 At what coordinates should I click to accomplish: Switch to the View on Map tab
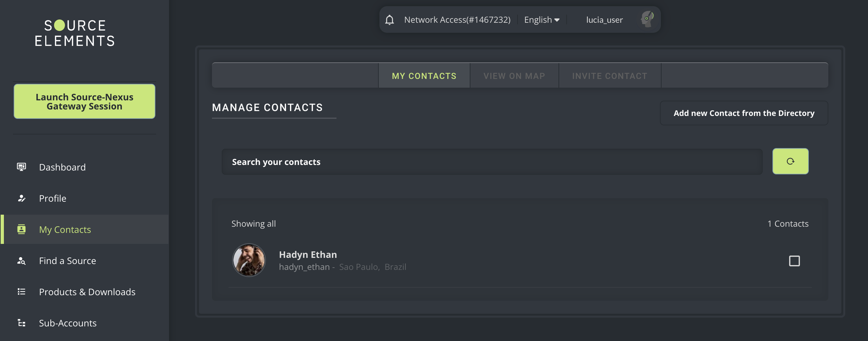(x=514, y=76)
